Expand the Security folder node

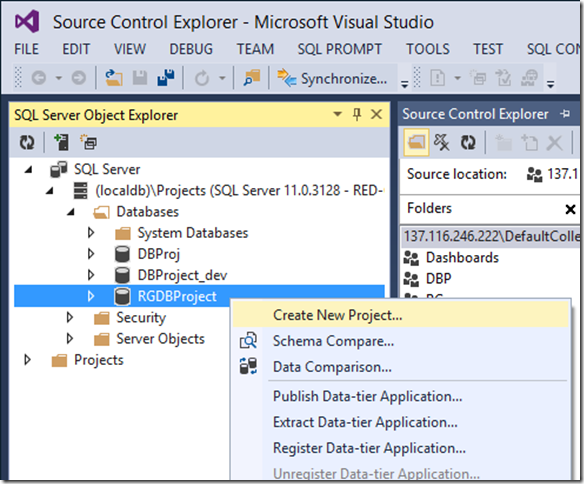(70, 318)
